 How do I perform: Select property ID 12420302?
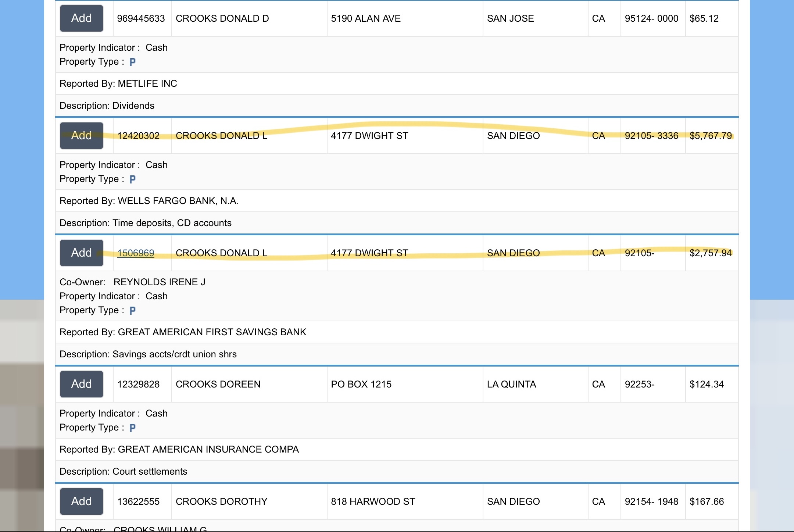[138, 136]
